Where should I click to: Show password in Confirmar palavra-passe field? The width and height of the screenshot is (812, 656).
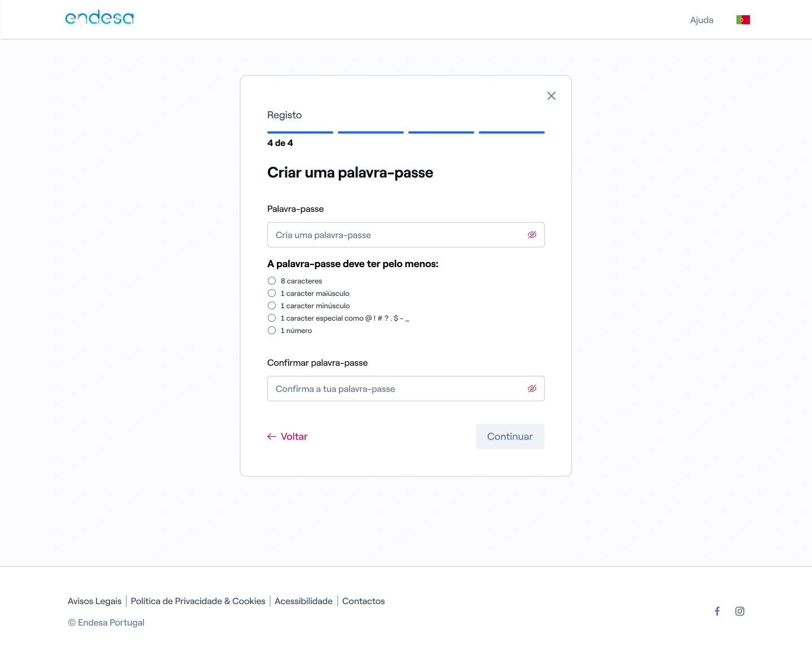pos(532,389)
